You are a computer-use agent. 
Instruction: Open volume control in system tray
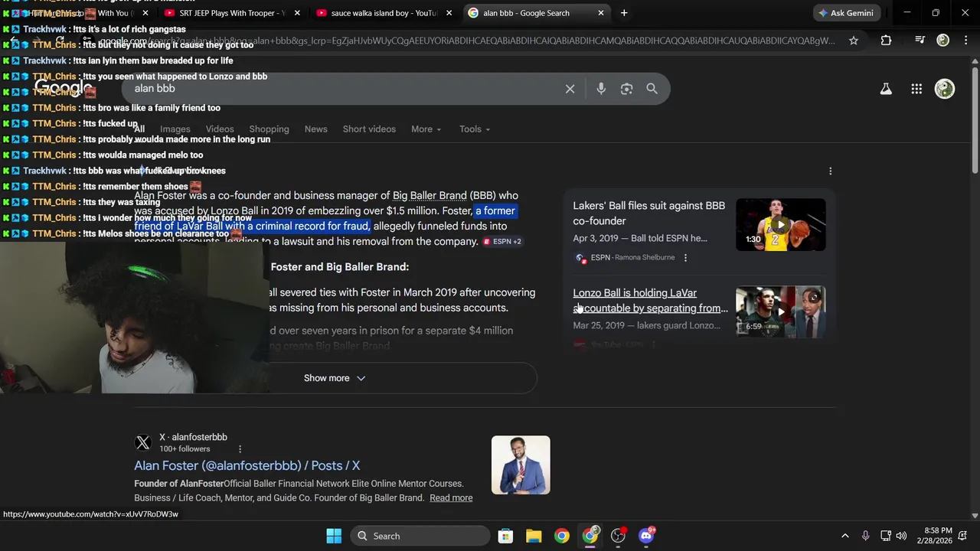click(x=901, y=536)
